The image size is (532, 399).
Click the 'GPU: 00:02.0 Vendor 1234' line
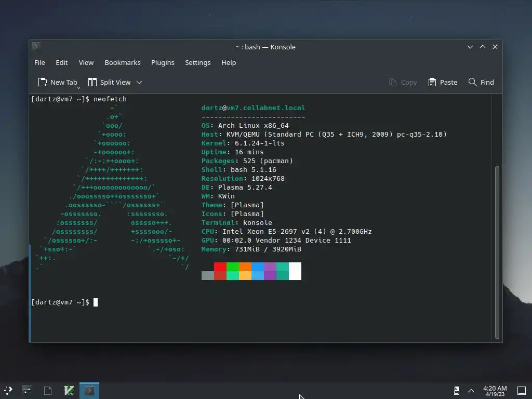[x=276, y=240]
